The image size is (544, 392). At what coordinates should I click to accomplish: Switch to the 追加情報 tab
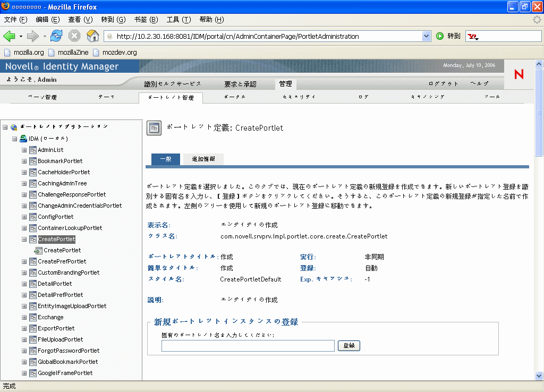(x=204, y=159)
